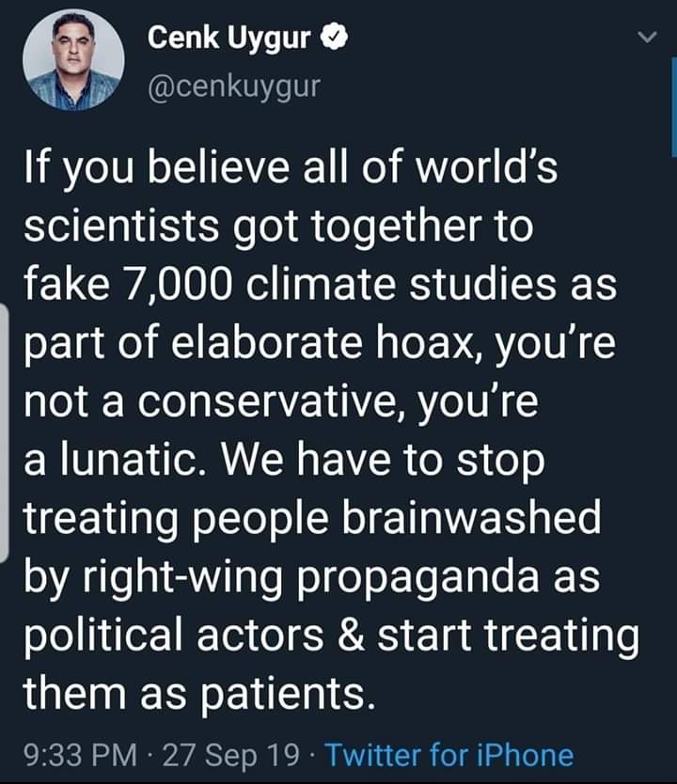Open the "Twitter for iPhone" source link
The width and height of the screenshot is (677, 784).
[448, 755]
